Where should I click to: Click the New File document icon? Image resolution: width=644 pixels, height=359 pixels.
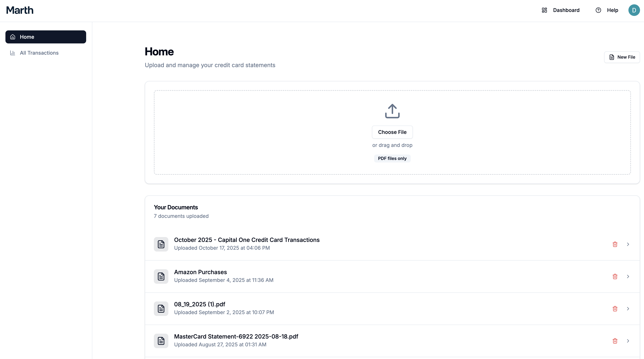click(612, 57)
